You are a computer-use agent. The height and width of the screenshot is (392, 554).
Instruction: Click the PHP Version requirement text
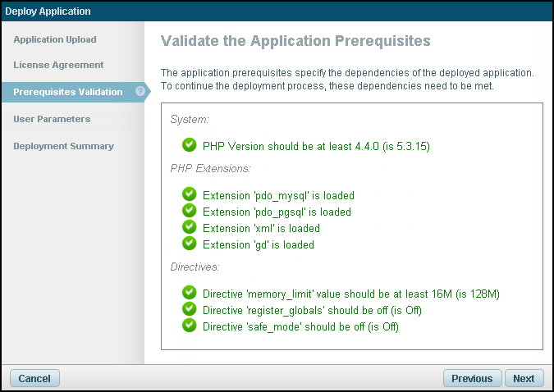point(316,147)
